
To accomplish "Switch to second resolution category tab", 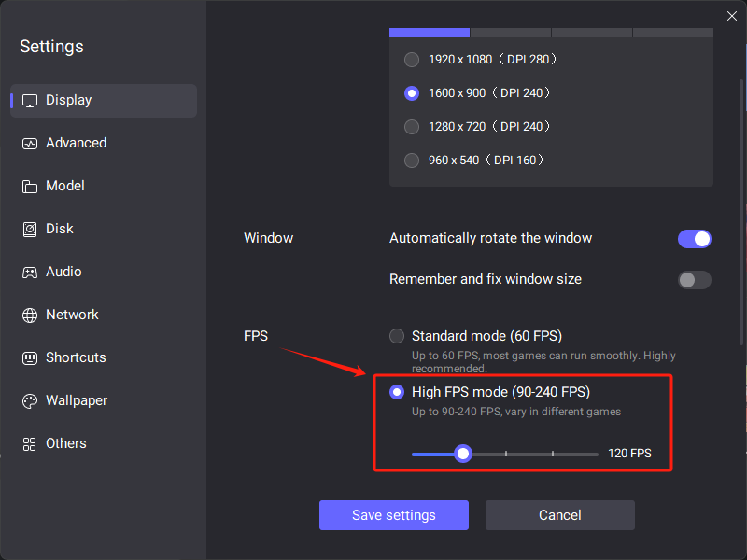I will tap(511, 33).
